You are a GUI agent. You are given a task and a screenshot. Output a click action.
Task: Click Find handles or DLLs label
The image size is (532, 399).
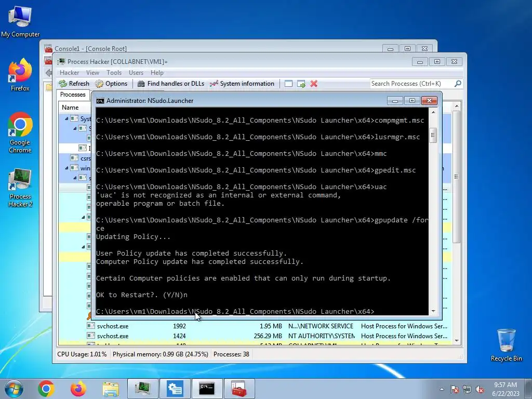176,84
